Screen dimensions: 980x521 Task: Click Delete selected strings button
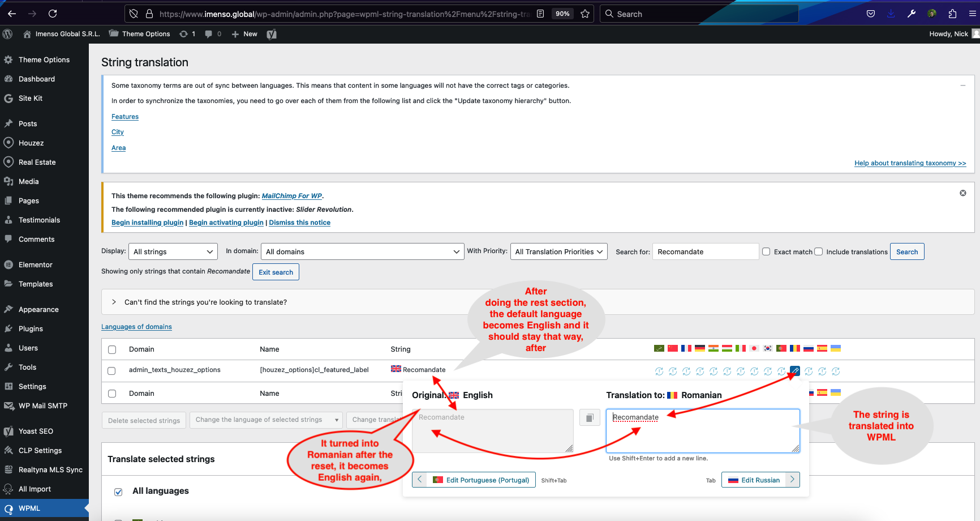pos(144,420)
